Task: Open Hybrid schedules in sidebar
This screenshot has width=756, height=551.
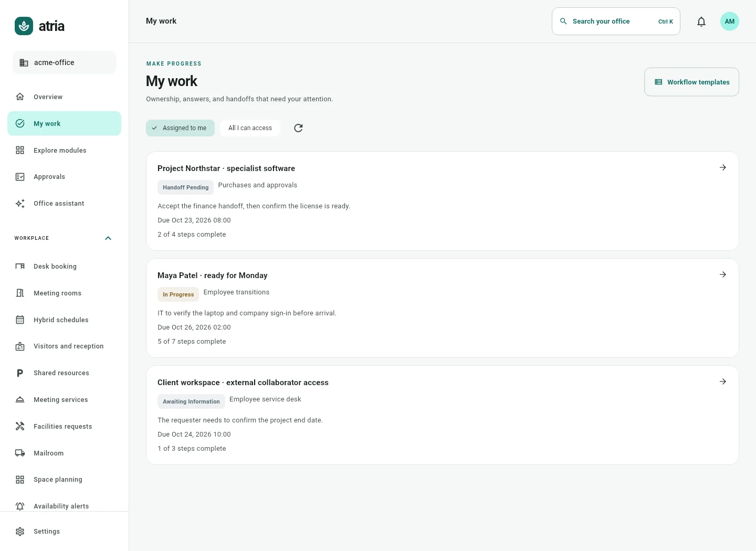Action: (x=64, y=320)
